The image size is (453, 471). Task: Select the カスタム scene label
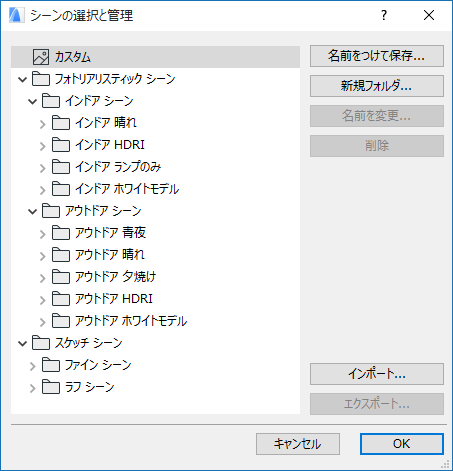point(73,57)
